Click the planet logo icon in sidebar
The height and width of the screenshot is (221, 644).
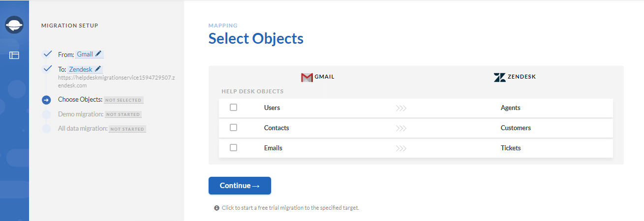click(x=14, y=25)
